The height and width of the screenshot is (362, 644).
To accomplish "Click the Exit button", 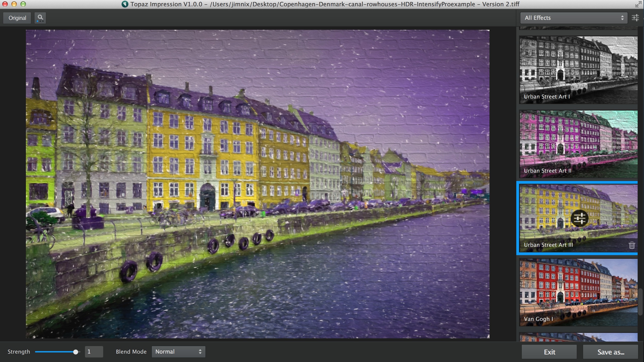I will tap(549, 352).
